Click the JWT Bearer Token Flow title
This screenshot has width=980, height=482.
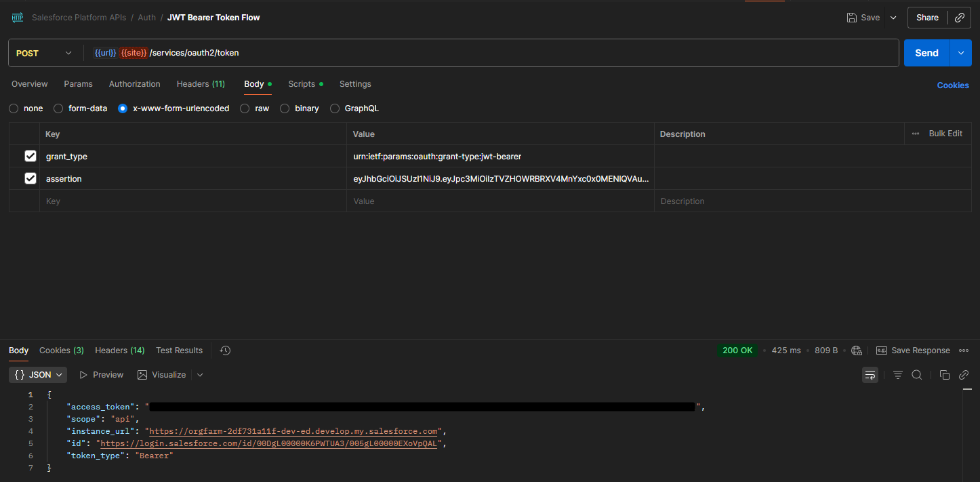coord(213,18)
